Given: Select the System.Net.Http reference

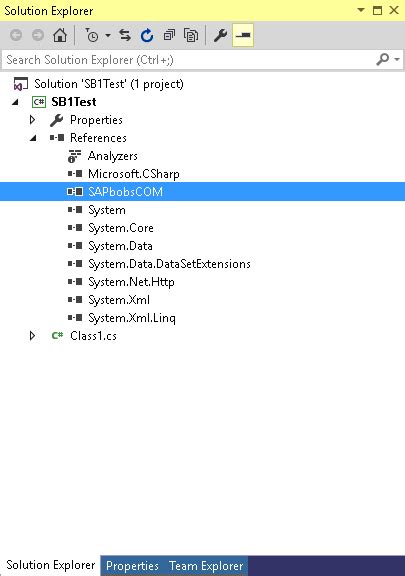Looking at the screenshot, I should 131,282.
